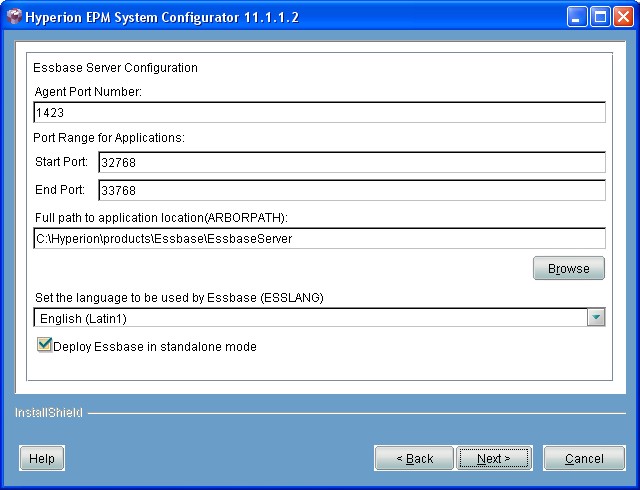Click the Hyperion app icon in title bar
This screenshot has width=640, height=490.
pos(14,17)
